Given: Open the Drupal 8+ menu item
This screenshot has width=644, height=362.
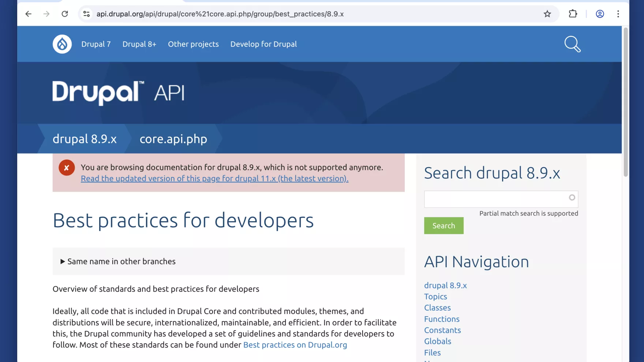Looking at the screenshot, I should tap(139, 44).
